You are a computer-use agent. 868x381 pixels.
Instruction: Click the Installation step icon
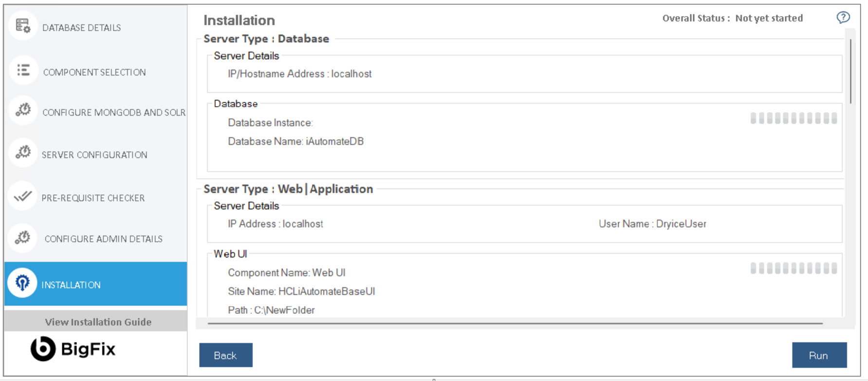click(x=22, y=283)
